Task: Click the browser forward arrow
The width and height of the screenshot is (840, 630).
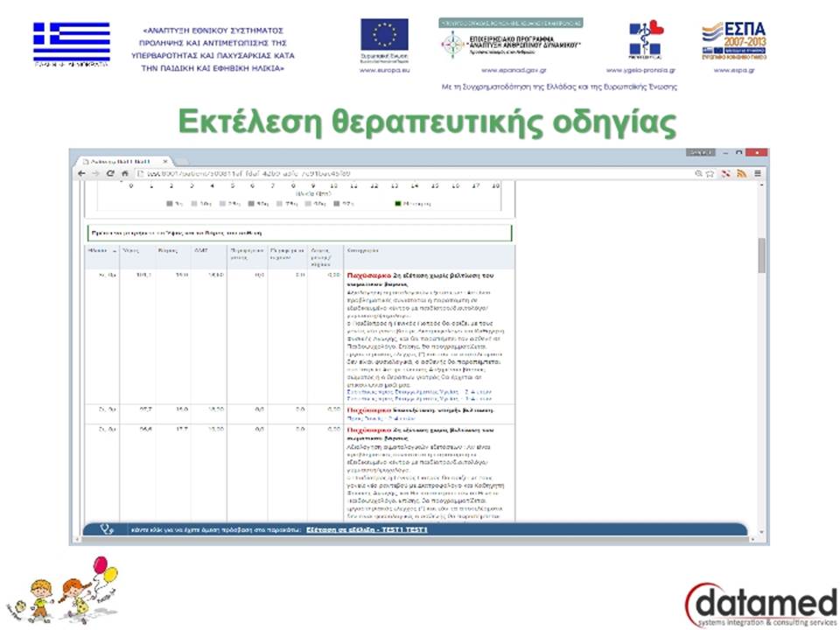Action: [x=96, y=173]
